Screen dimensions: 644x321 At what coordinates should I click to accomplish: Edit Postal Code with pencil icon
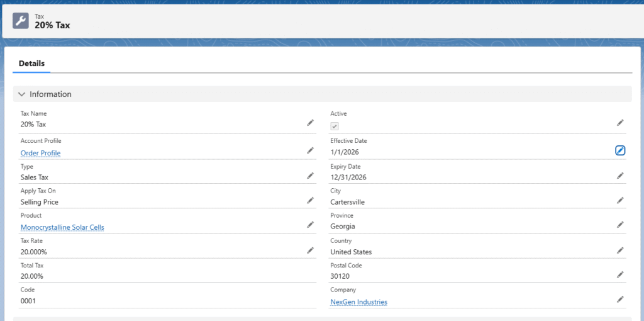(x=620, y=274)
